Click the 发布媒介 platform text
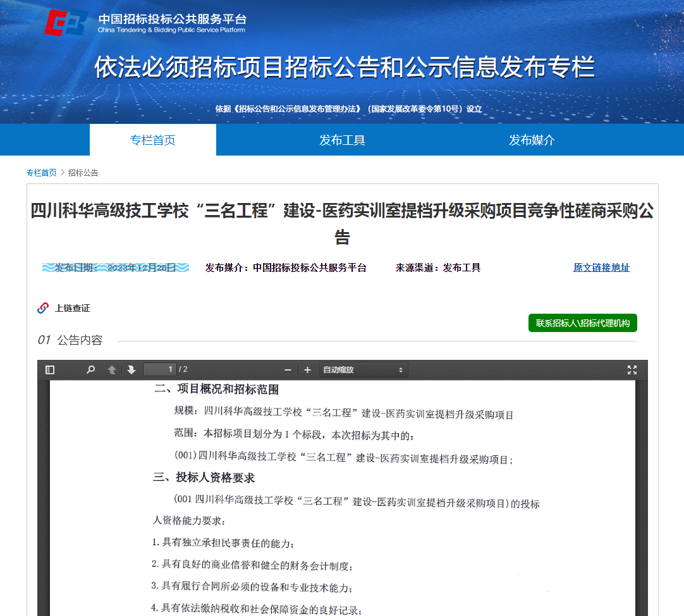The height and width of the screenshot is (616, 684). pos(286,268)
